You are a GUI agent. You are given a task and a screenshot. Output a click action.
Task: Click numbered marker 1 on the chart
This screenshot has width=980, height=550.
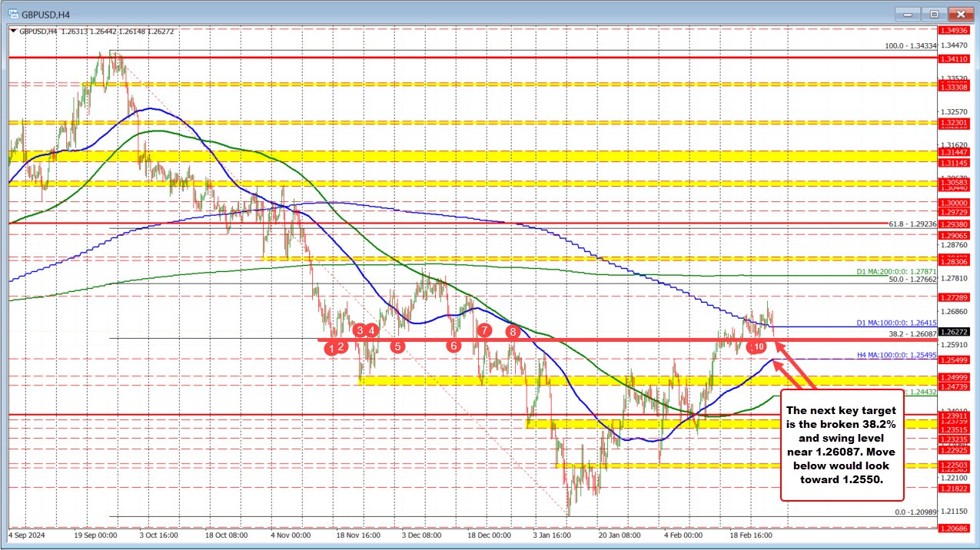pos(331,348)
